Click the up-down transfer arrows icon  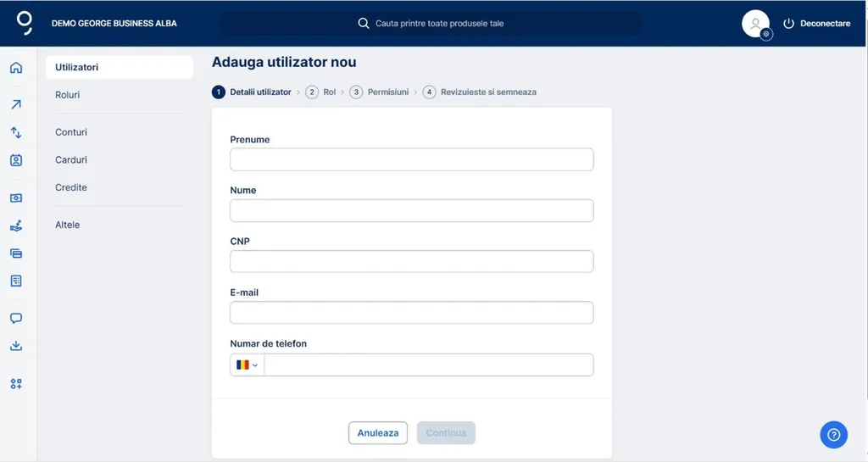[x=16, y=132]
